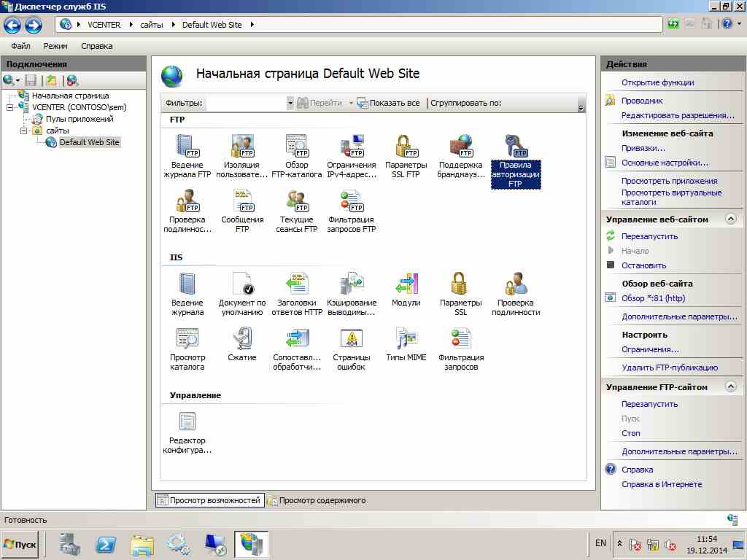Open Модули feature icon
747x560 pixels.
(406, 289)
